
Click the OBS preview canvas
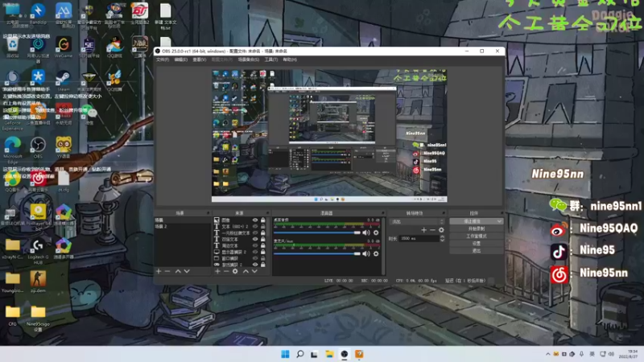click(x=329, y=136)
